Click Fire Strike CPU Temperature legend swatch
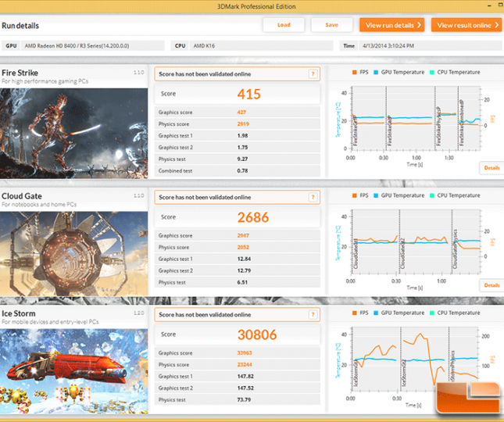Screen dimensions: 504x422 [x=431, y=73]
